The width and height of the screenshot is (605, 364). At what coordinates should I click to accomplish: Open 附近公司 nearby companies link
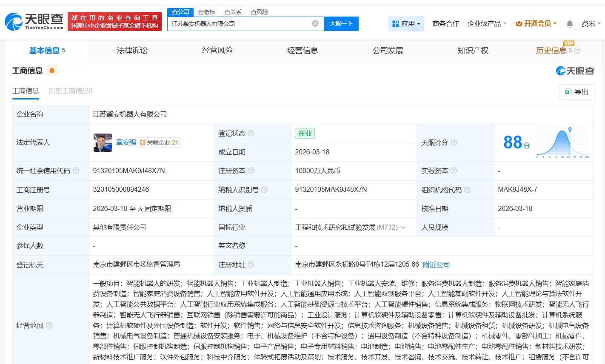(x=436, y=264)
